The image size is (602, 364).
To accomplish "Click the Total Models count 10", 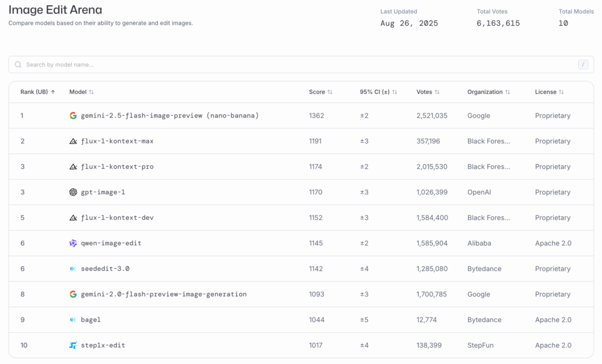I will click(563, 24).
